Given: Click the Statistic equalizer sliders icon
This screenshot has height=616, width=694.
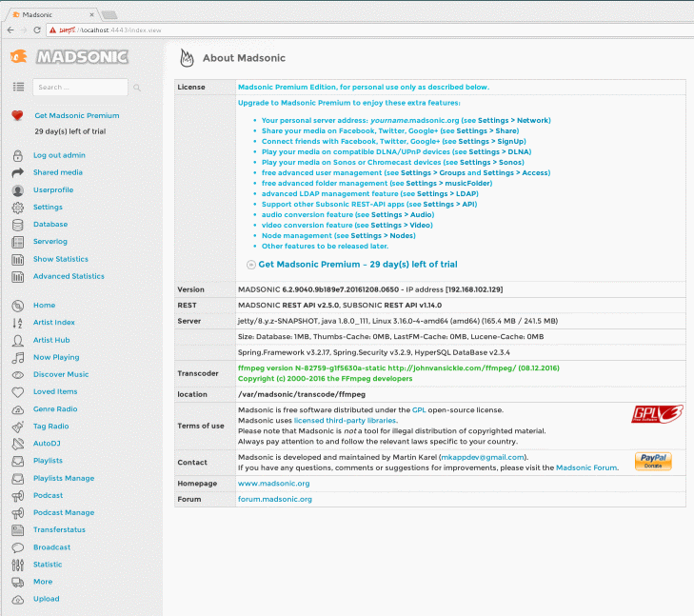Looking at the screenshot, I should [x=17, y=565].
